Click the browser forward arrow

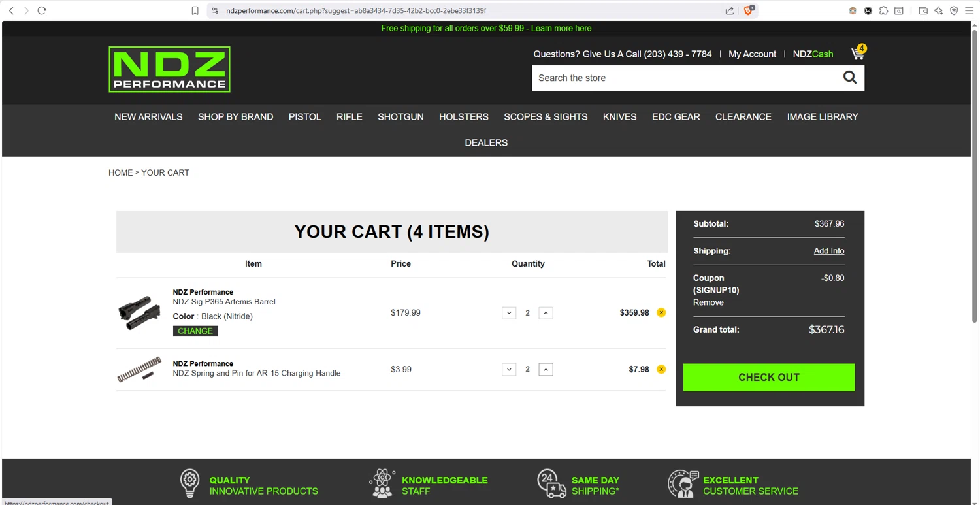tap(26, 10)
